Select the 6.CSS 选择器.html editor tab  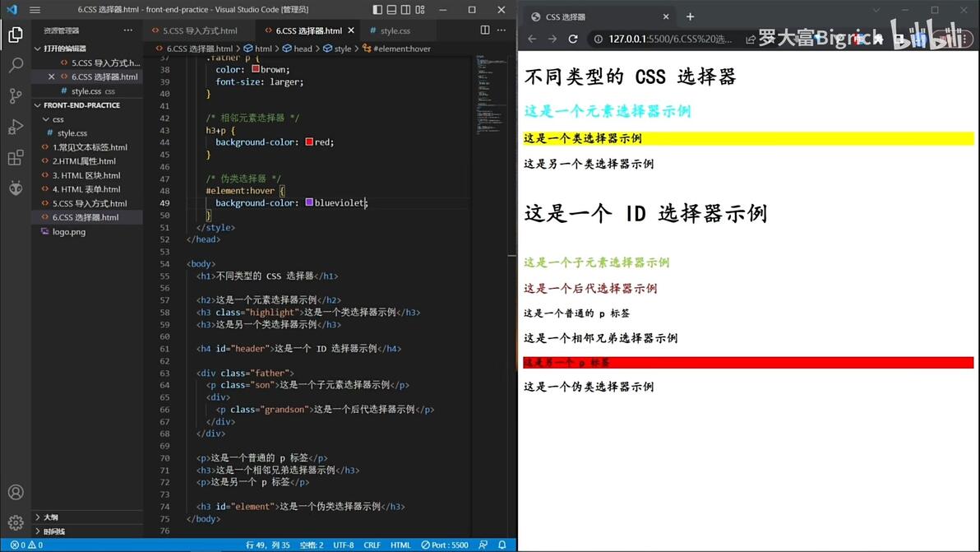309,30
